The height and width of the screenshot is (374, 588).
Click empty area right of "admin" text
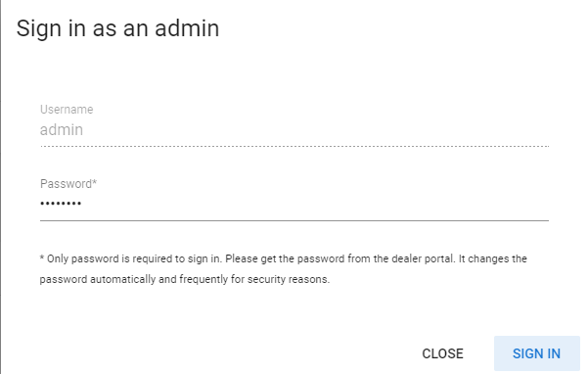[316, 130]
